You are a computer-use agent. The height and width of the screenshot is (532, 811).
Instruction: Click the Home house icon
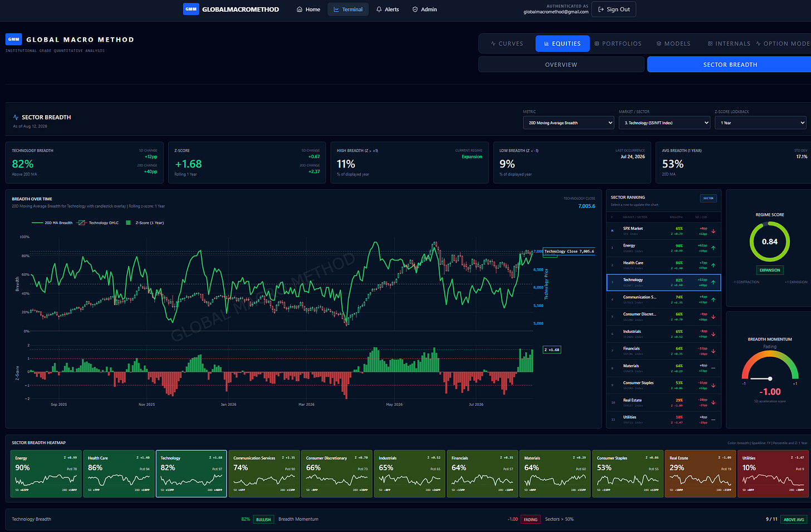tap(300, 9)
